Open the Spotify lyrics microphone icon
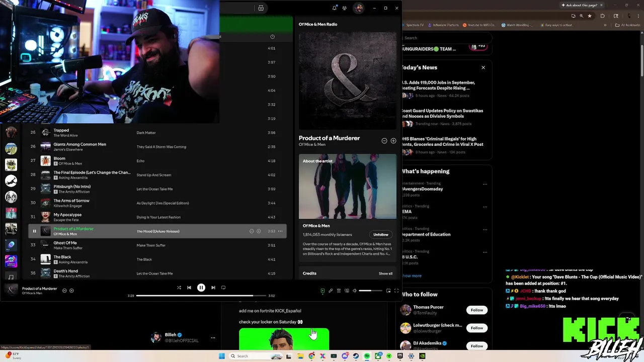The width and height of the screenshot is (644, 362). point(331,291)
